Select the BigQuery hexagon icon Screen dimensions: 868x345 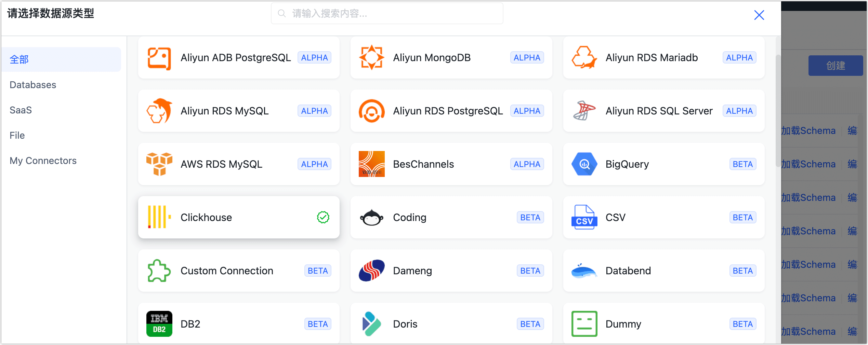[x=584, y=164]
